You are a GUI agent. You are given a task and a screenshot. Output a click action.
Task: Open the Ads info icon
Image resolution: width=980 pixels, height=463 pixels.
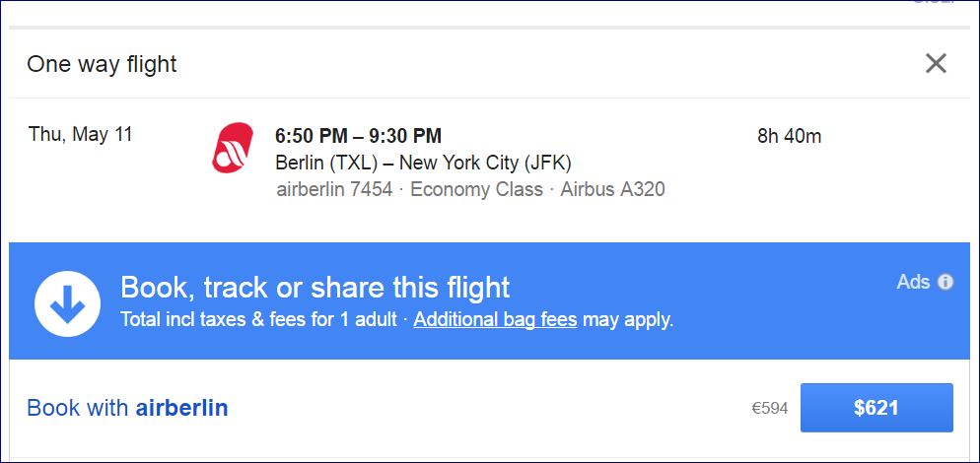tap(945, 283)
